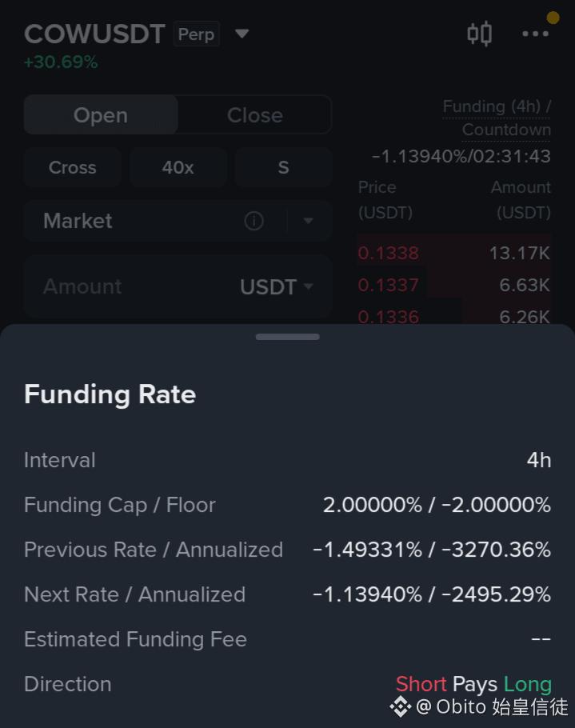The image size is (575, 728).
Task: Switch to the Close tab
Action: tap(255, 114)
